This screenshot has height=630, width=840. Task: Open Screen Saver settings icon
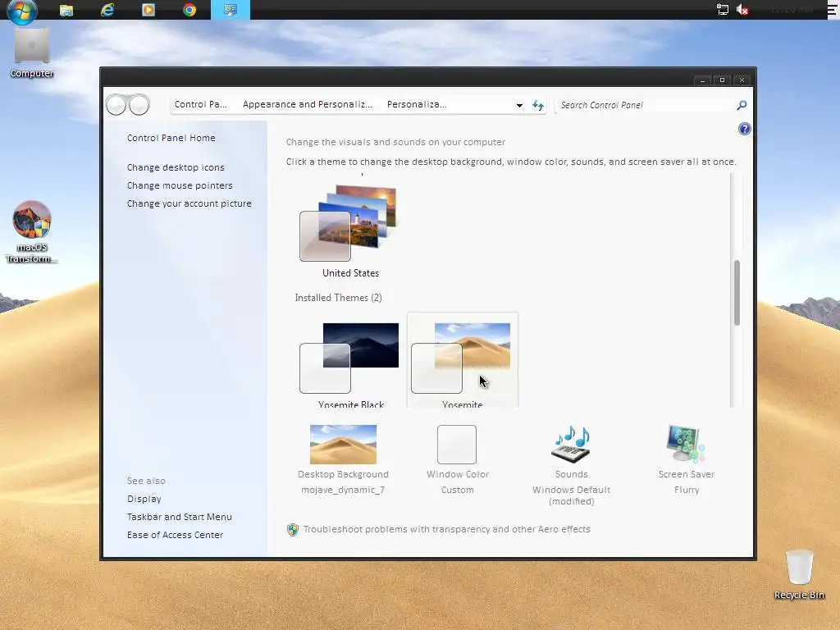(x=687, y=444)
